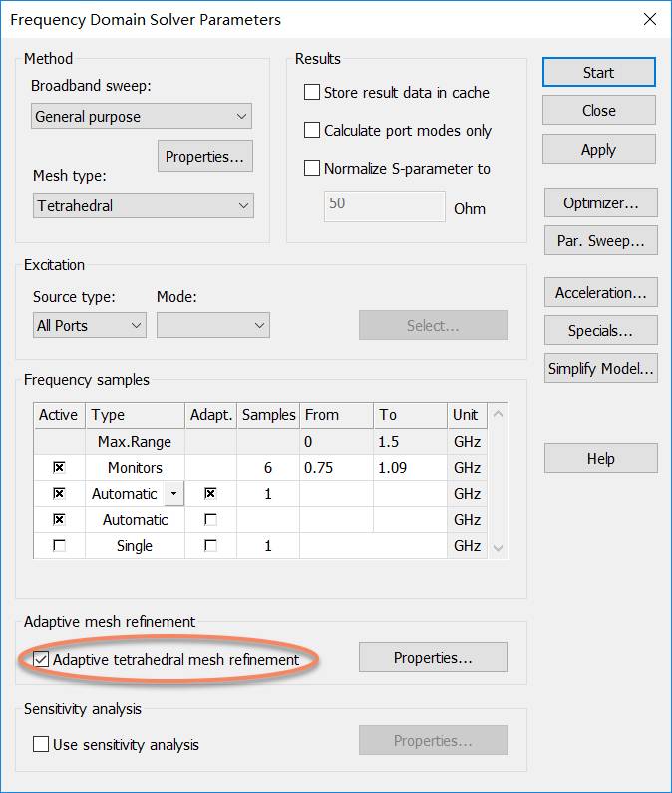Enable Store result data in cache
672x793 pixels.
click(x=312, y=92)
